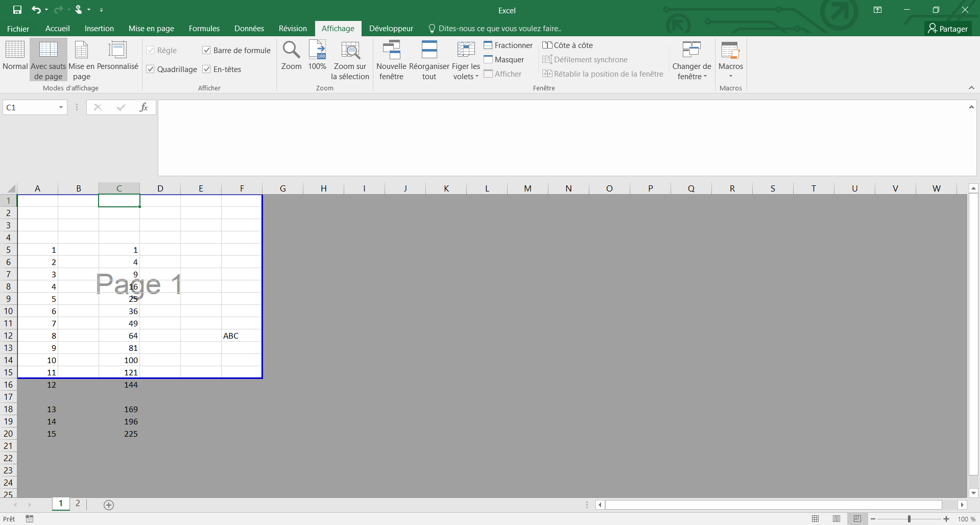This screenshot has height=525, width=980.
Task: Click the macro recording icon in status bar
Action: pos(30,519)
